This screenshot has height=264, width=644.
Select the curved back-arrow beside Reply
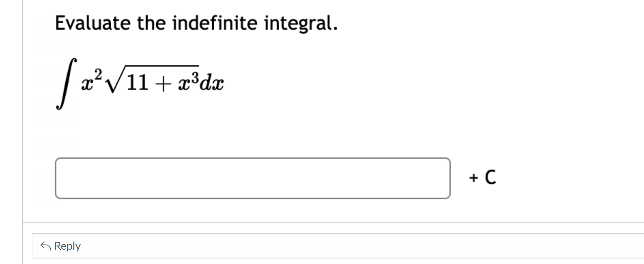point(46,245)
